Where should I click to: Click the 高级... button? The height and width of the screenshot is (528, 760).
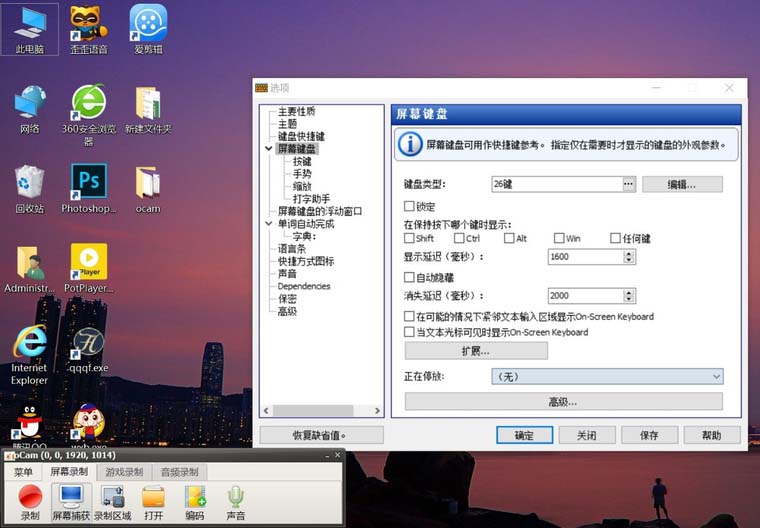563,402
